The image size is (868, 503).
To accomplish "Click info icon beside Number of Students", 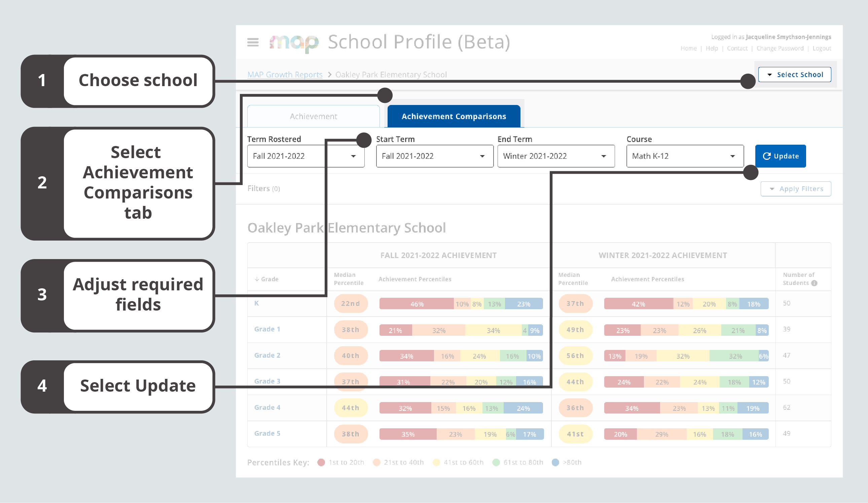I will tap(814, 283).
